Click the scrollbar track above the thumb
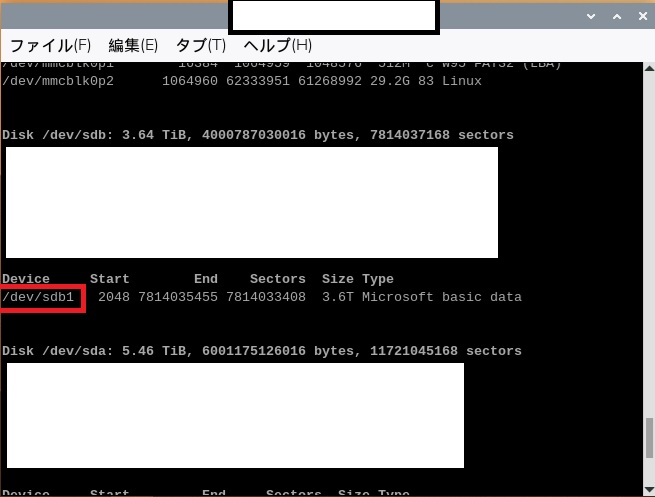 click(647, 250)
